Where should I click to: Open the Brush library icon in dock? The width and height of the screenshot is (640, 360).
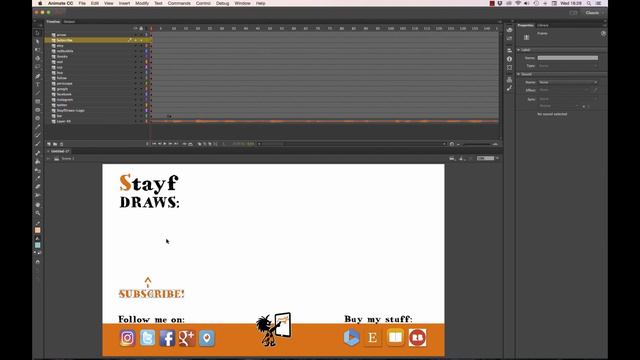point(509,88)
